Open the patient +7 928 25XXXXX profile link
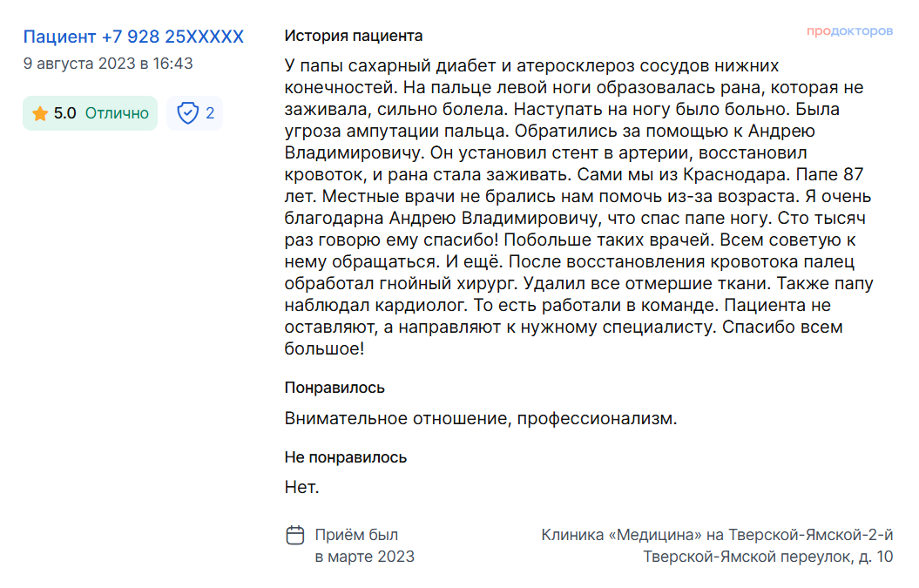The image size is (919, 588). [133, 37]
